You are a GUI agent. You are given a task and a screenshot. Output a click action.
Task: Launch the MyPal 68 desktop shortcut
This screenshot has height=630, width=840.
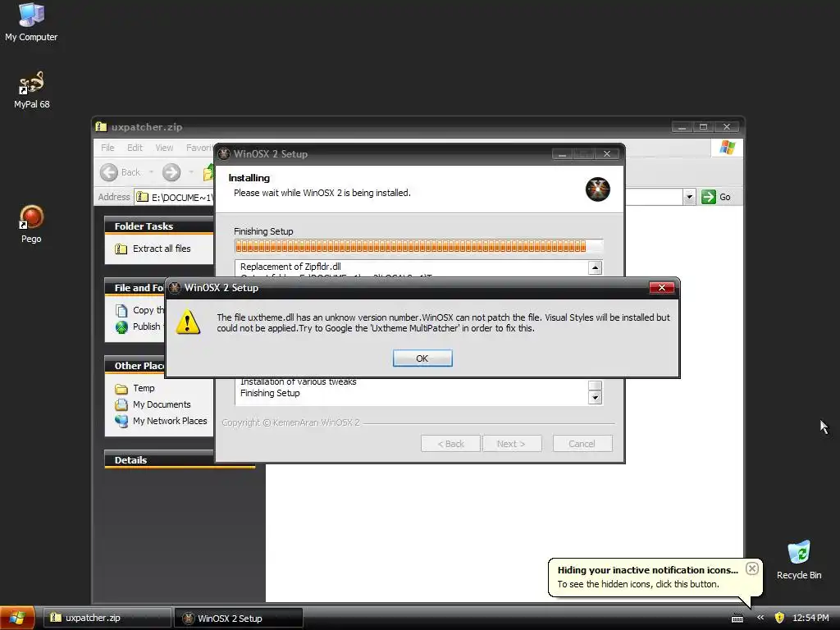pos(31,90)
